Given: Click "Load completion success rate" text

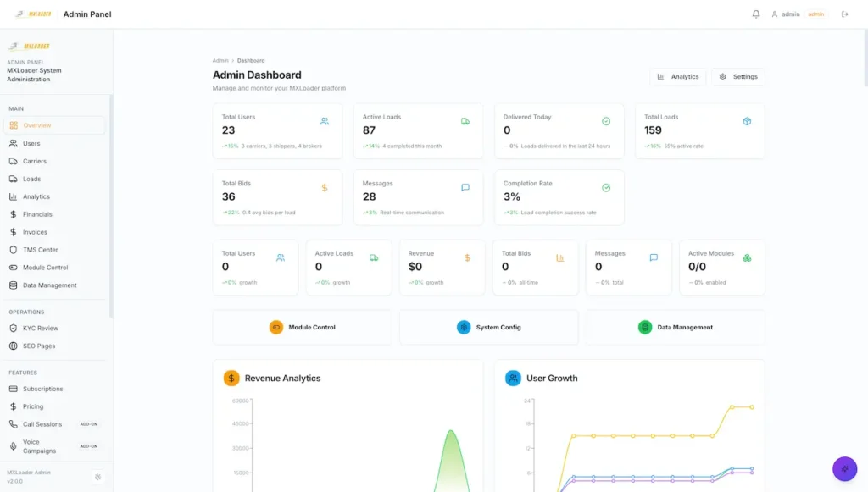Looking at the screenshot, I should coord(558,213).
